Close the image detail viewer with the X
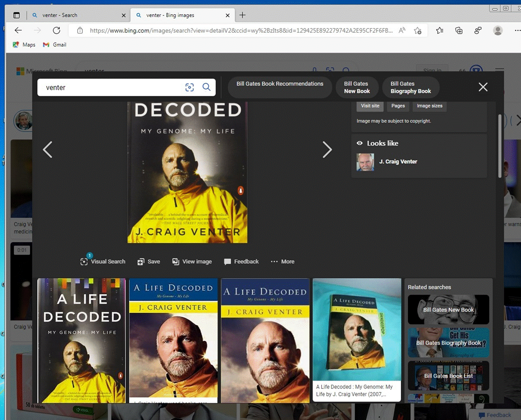 click(x=483, y=87)
